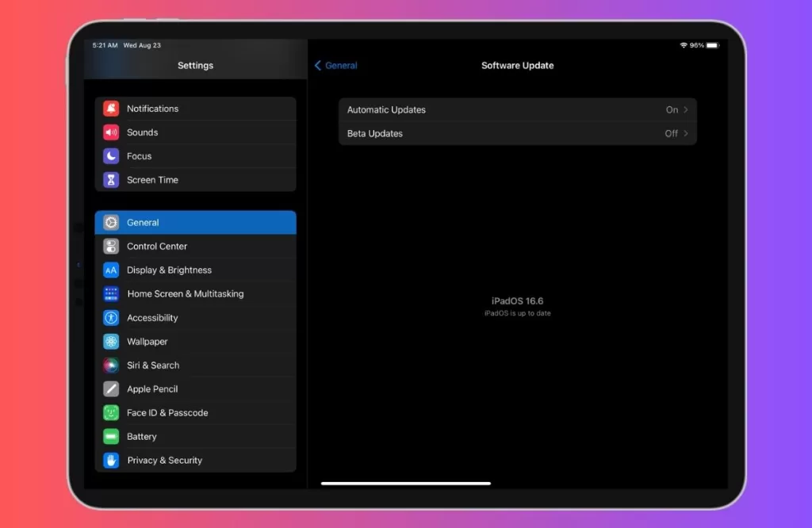812x528 pixels.
Task: Open the Wallpaper label
Action: coord(147,342)
